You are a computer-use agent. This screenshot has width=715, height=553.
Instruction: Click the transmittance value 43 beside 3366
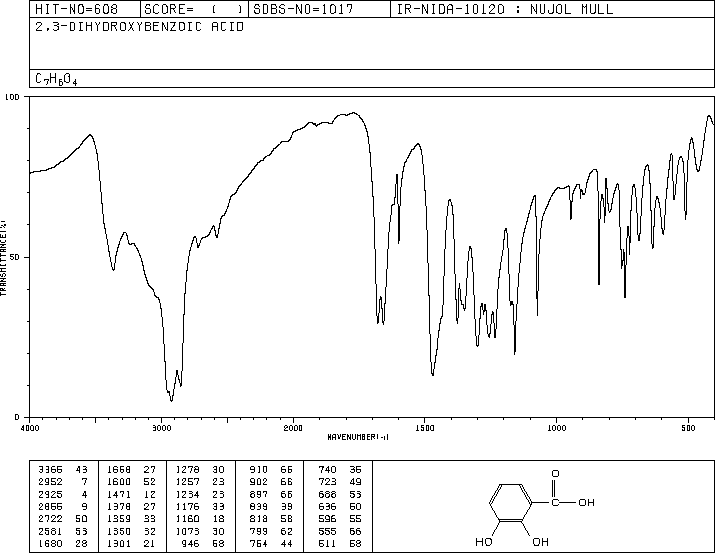pyautogui.click(x=81, y=470)
